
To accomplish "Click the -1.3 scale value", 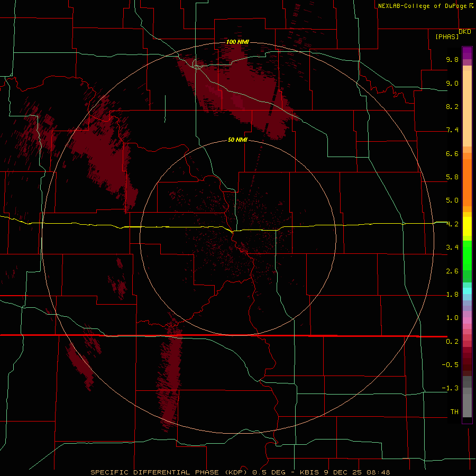I will pyautogui.click(x=450, y=388).
